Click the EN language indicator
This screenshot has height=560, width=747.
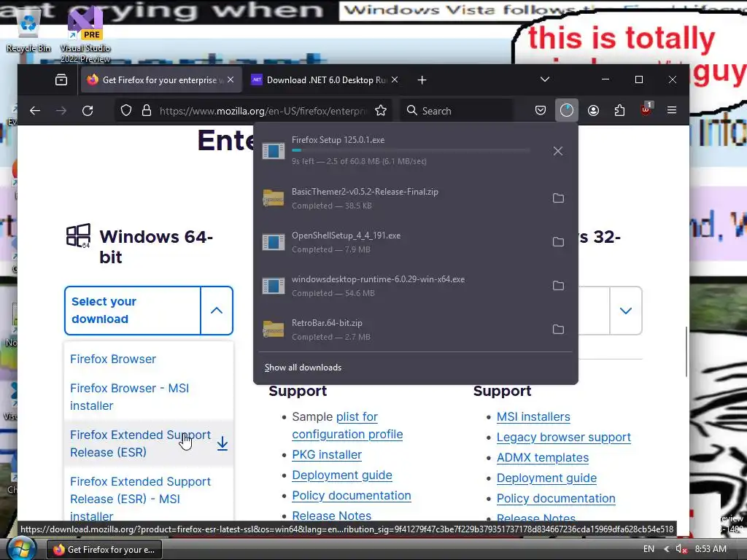click(649, 549)
